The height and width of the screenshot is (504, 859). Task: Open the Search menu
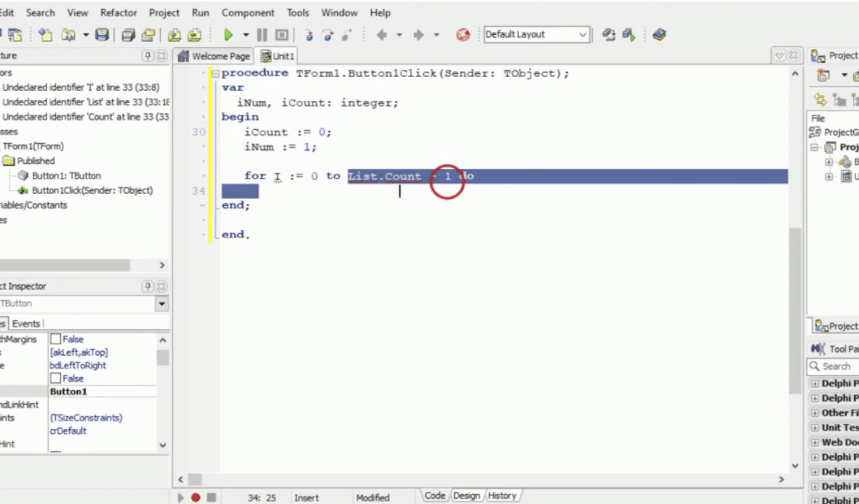tap(41, 12)
